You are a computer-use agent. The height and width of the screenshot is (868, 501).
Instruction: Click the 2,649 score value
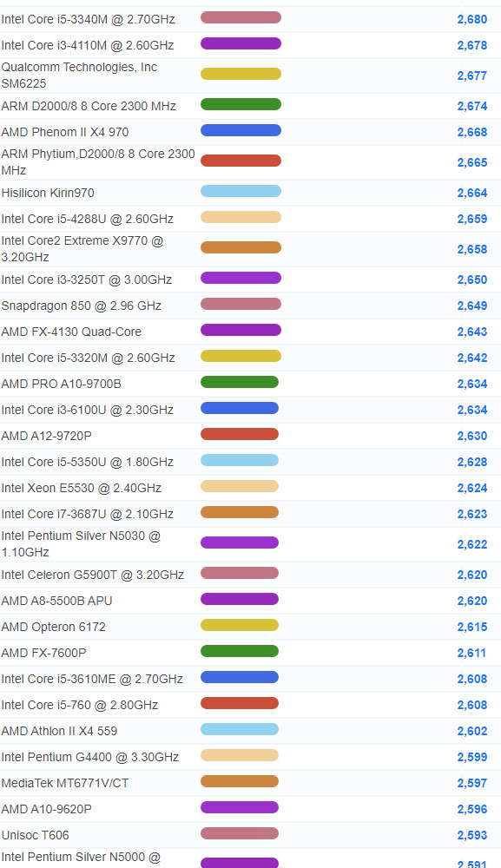pyautogui.click(x=472, y=306)
